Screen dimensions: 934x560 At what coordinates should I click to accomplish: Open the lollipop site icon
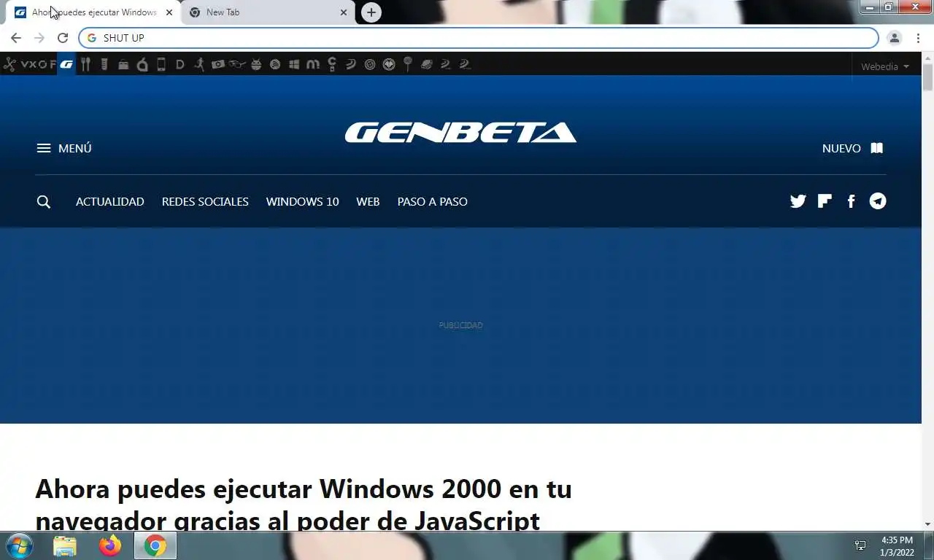(x=408, y=64)
